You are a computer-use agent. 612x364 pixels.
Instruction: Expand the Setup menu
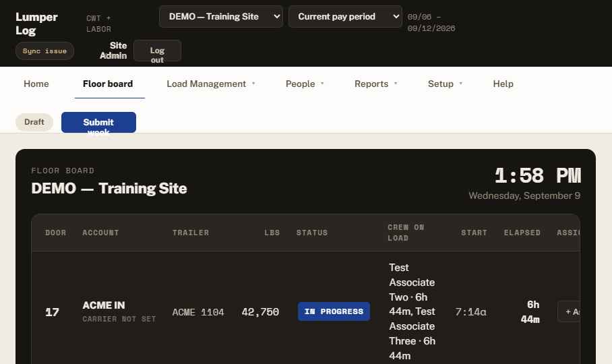click(x=445, y=84)
